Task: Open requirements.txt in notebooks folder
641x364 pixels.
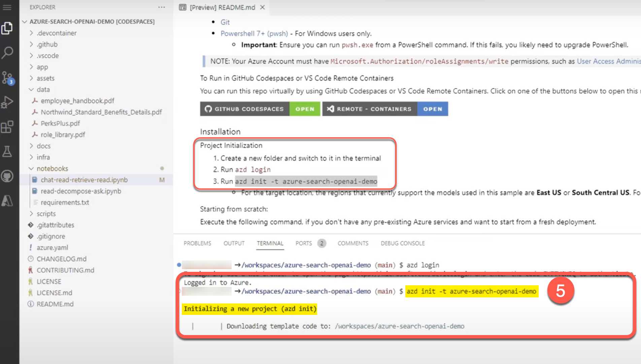Action: [65, 203]
